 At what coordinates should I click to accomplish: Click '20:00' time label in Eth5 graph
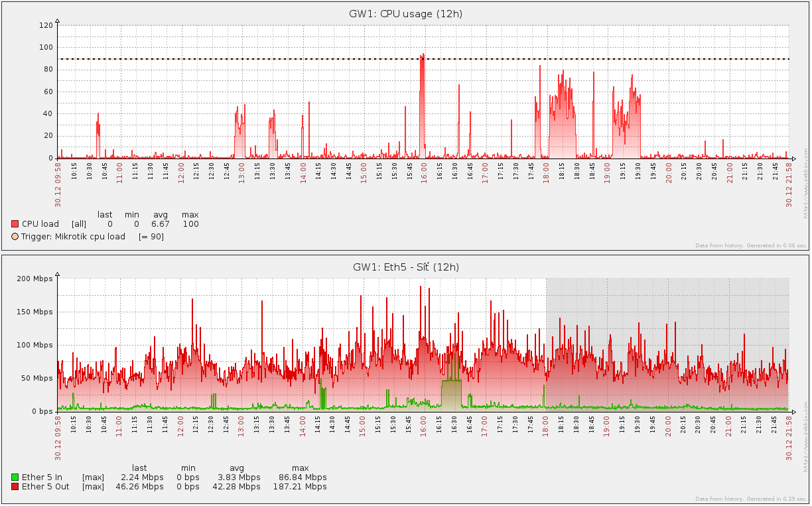(x=668, y=425)
